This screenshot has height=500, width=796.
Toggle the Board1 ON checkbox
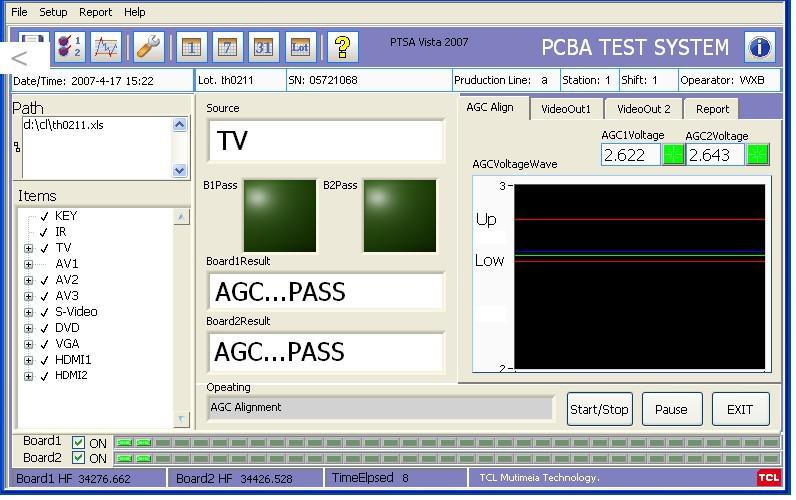point(79,443)
